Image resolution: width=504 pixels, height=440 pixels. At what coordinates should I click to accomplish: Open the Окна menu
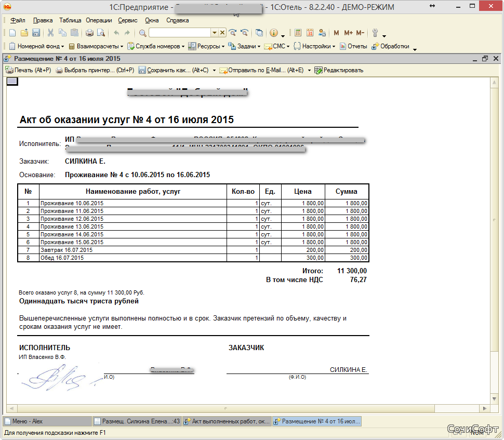152,20
